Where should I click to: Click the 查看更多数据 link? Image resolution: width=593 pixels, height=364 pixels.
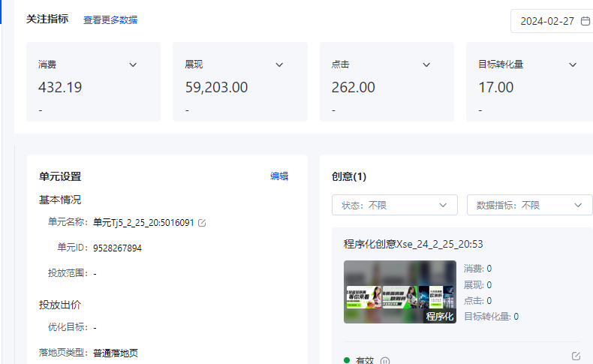[x=110, y=20]
